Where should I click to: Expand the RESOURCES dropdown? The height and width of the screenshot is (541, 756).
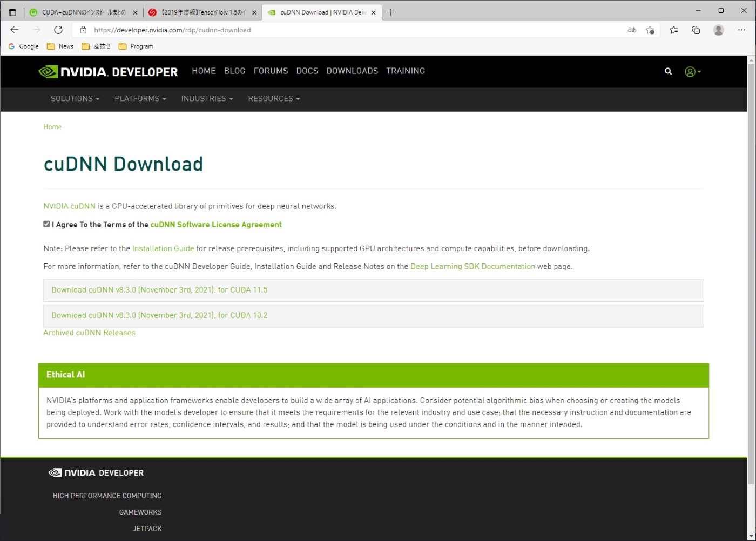[x=274, y=99]
